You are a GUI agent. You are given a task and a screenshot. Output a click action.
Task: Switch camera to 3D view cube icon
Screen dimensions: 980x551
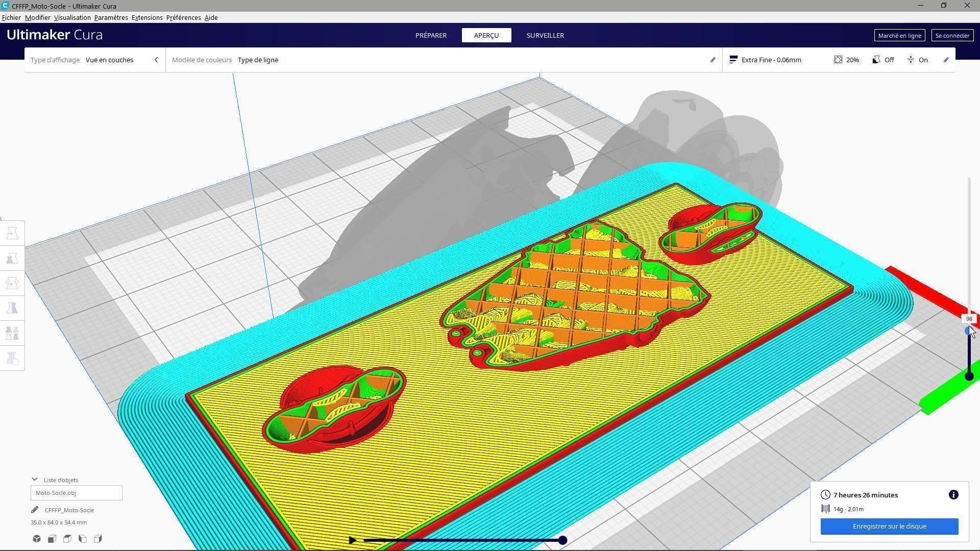click(x=37, y=539)
